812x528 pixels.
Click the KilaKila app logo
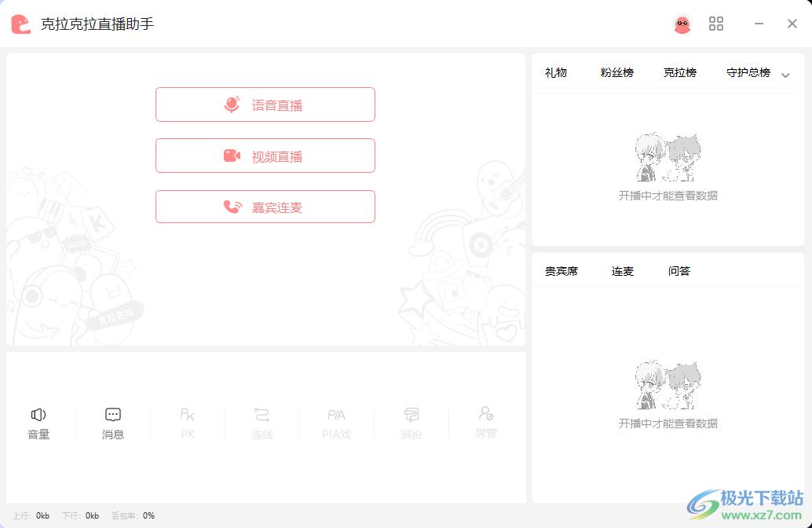tap(18, 24)
